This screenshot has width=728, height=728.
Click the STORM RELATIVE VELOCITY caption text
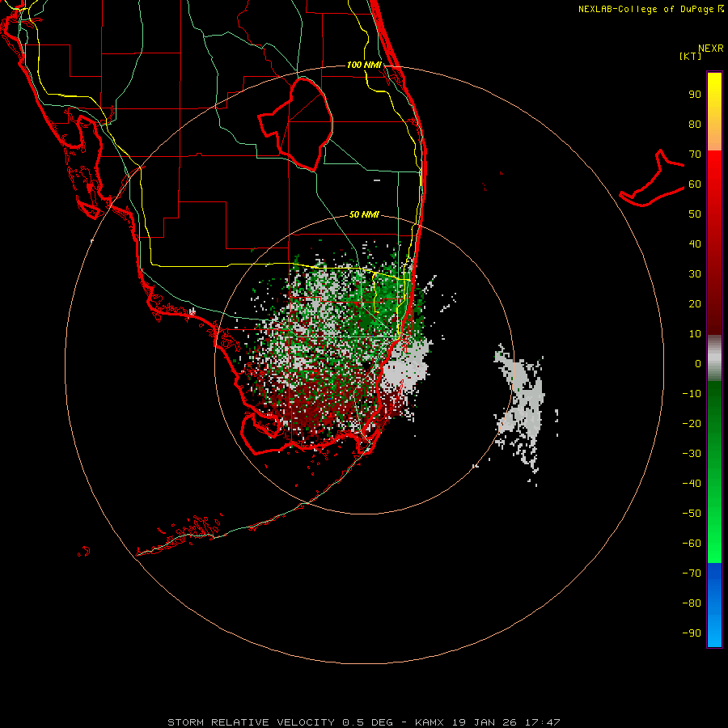(251, 722)
